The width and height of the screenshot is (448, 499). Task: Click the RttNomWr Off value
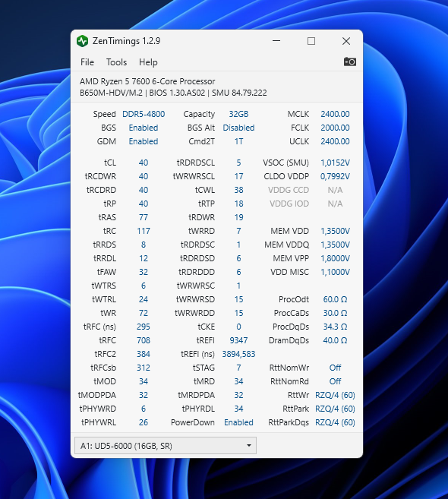335,368
